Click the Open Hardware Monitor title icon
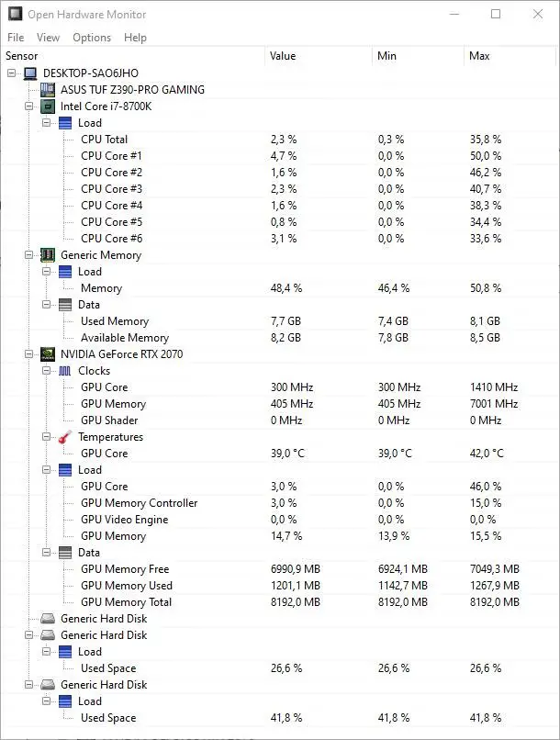The width and height of the screenshot is (560, 740). point(16,15)
